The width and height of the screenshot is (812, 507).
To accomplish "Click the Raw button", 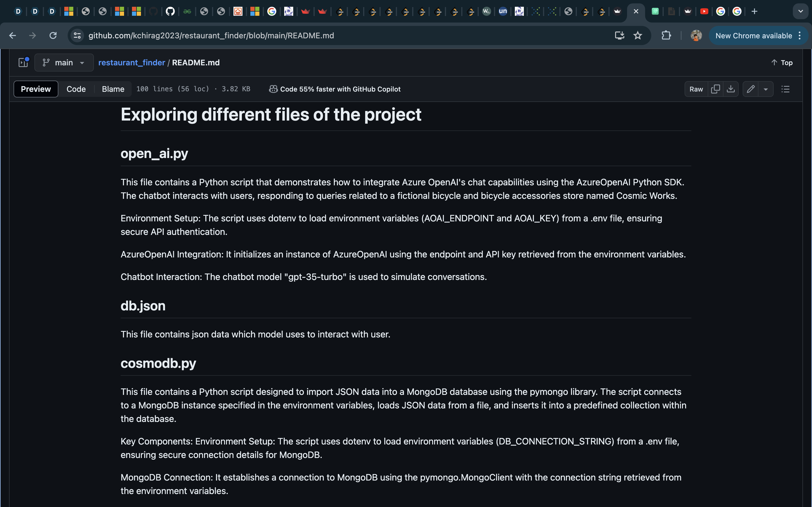I will [696, 89].
